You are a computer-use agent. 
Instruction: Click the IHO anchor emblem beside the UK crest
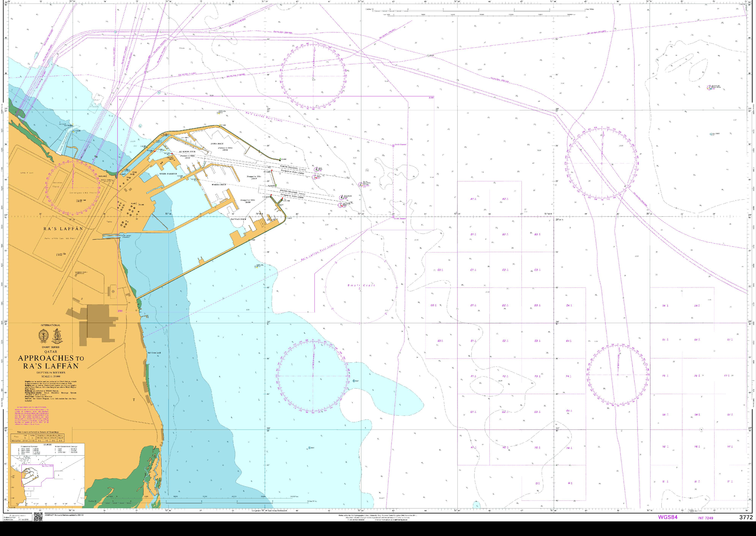(x=57, y=336)
